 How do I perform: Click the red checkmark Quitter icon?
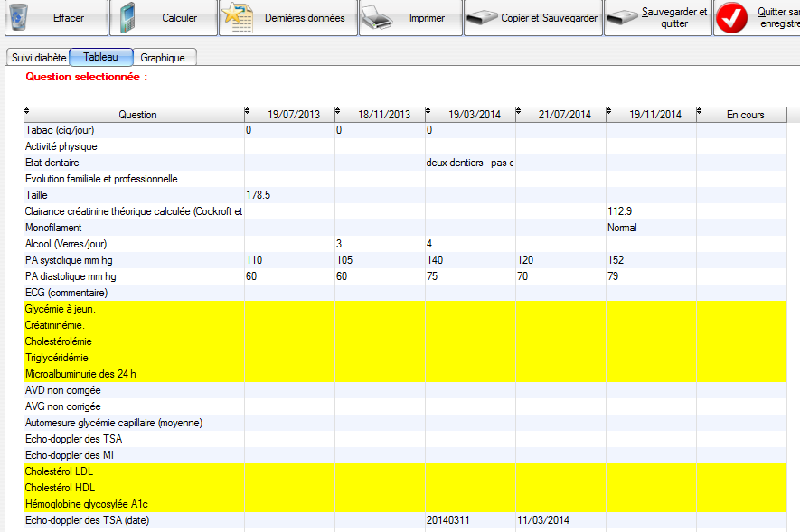click(x=730, y=18)
